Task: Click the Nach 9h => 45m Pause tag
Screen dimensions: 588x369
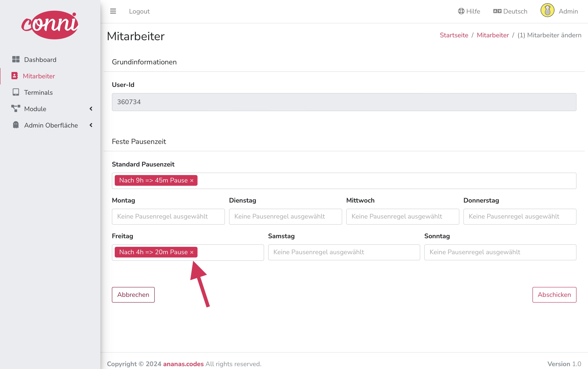Action: [x=156, y=181]
